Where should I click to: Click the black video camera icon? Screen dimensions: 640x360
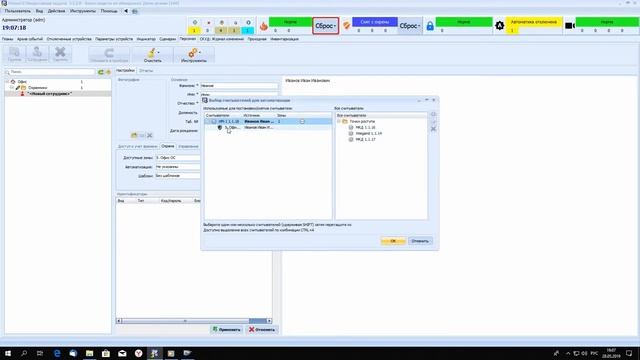click(570, 26)
